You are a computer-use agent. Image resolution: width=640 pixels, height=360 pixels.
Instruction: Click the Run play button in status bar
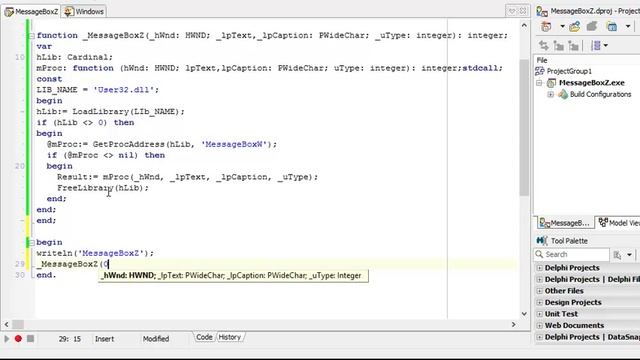pos(7,339)
